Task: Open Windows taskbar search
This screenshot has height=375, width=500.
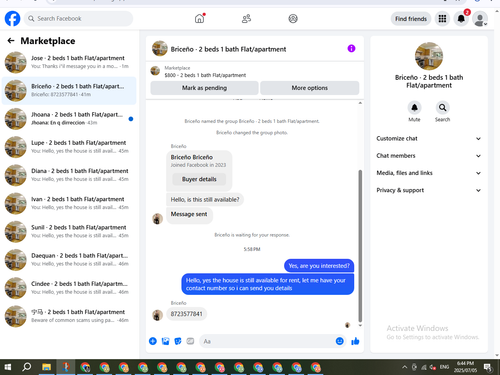Action: [x=26, y=367]
